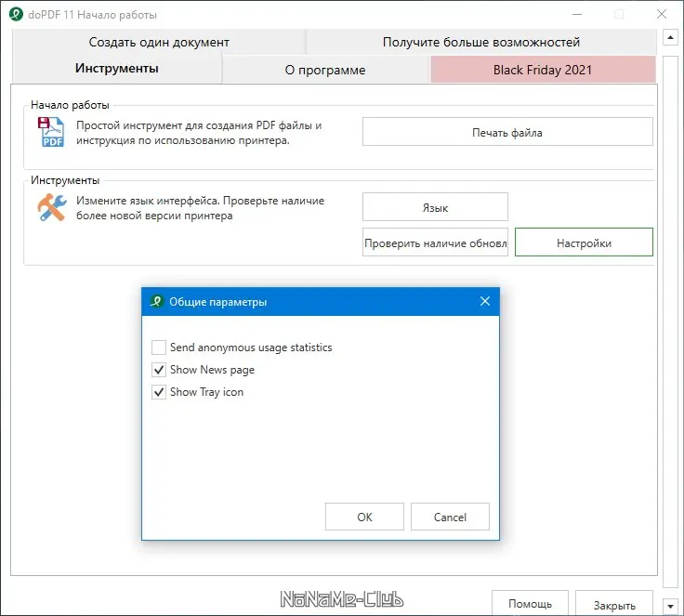684x616 pixels.
Task: Switch to Создать один документ tab
Action: coord(159,42)
